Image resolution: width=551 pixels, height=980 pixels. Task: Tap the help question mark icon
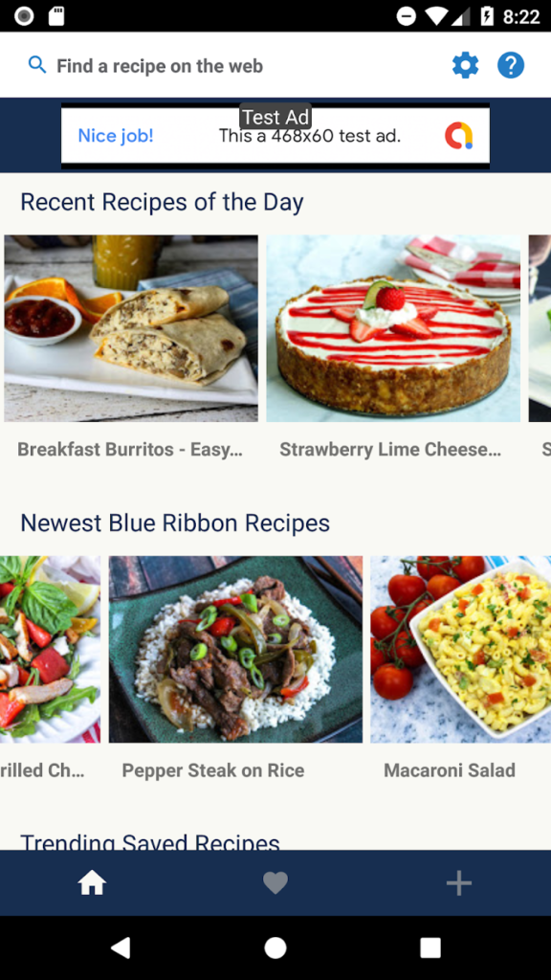[x=511, y=66]
